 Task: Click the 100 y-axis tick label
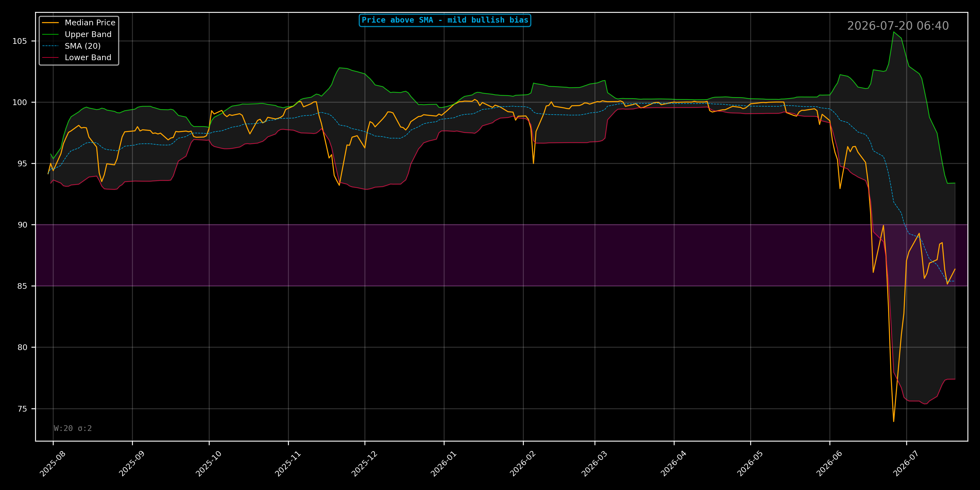[20, 102]
